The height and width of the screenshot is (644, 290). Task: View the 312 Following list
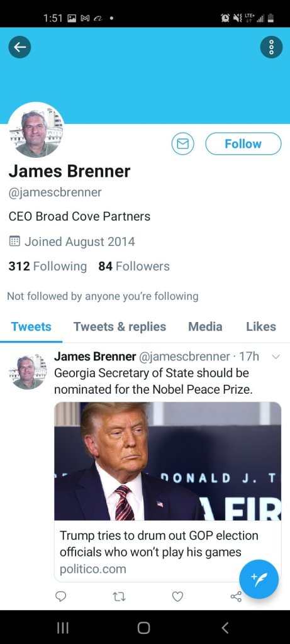point(48,266)
